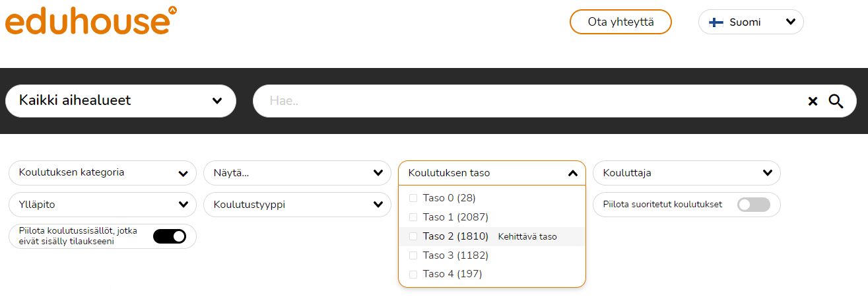The image size is (868, 301).
Task: Select Taso 1 (2087) option
Action: point(455,217)
